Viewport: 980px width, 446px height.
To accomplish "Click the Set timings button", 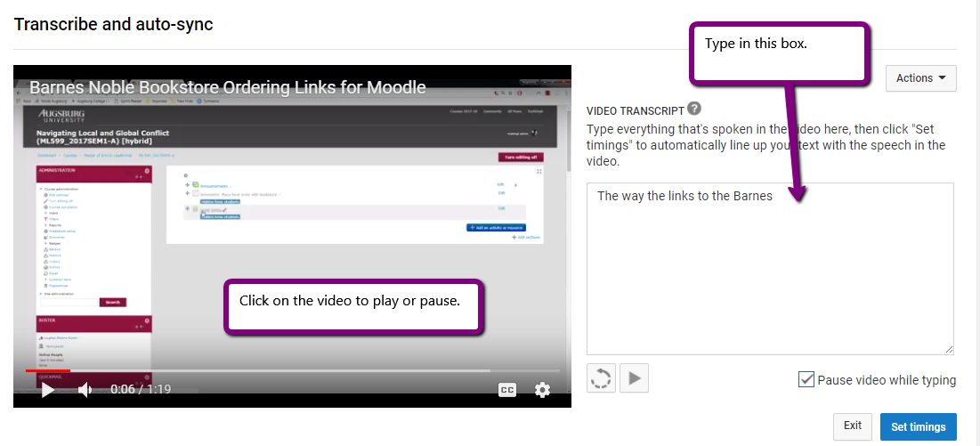I will pos(918,426).
